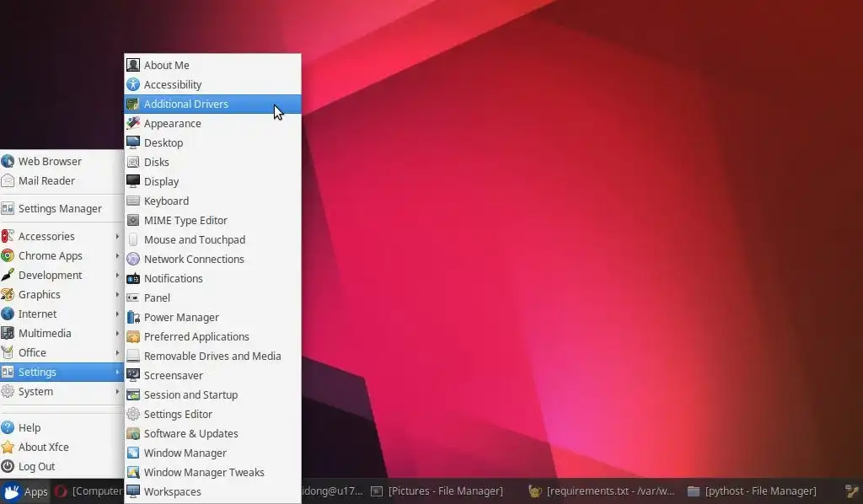Click the Software & Updates icon
The image size is (863, 504).
pyautogui.click(x=133, y=433)
